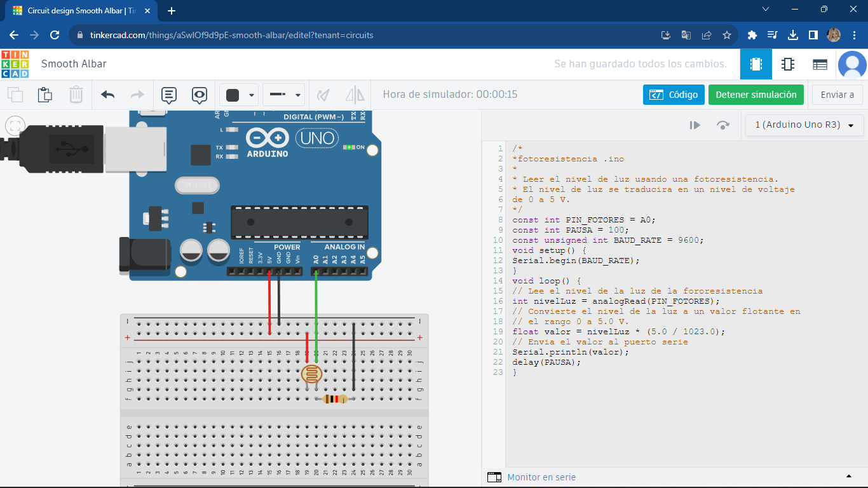Screen dimensions: 868x488
Task: Select the Circuit design Smooth Albar tab
Action: click(x=83, y=11)
